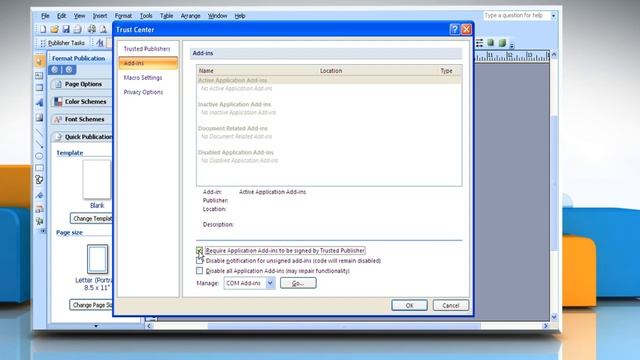Select the Add-ins category

148,63
